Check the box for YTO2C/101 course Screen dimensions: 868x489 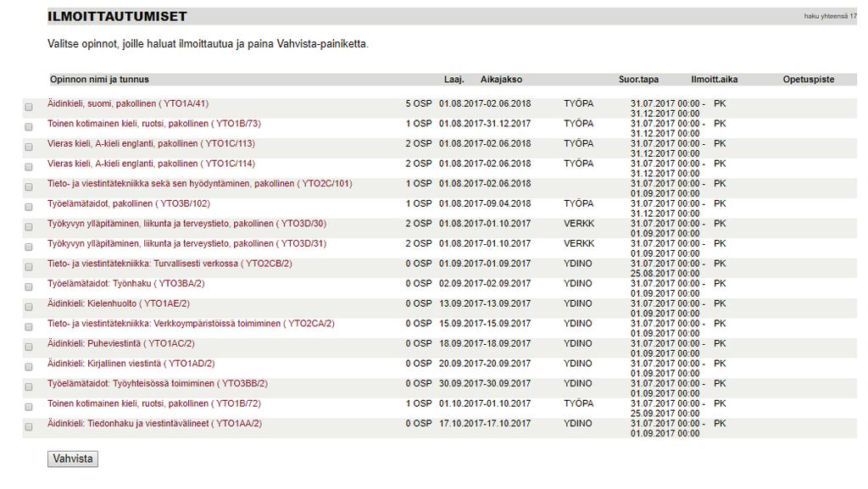[x=29, y=187]
